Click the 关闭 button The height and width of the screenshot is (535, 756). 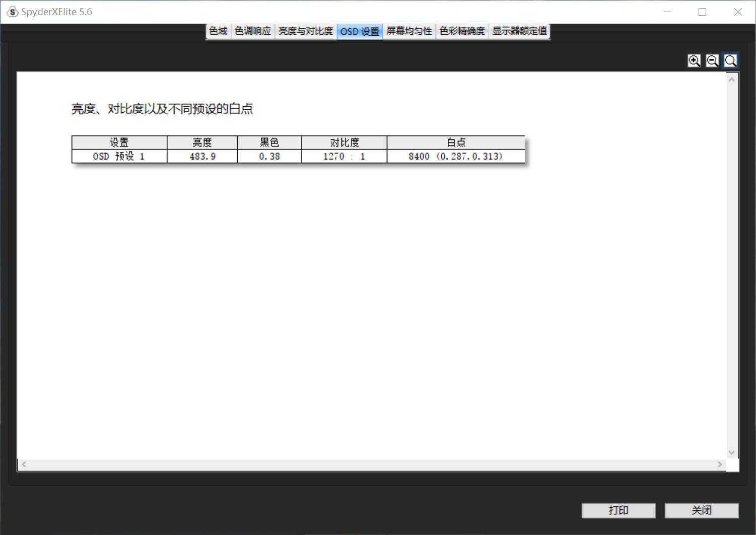click(x=701, y=510)
